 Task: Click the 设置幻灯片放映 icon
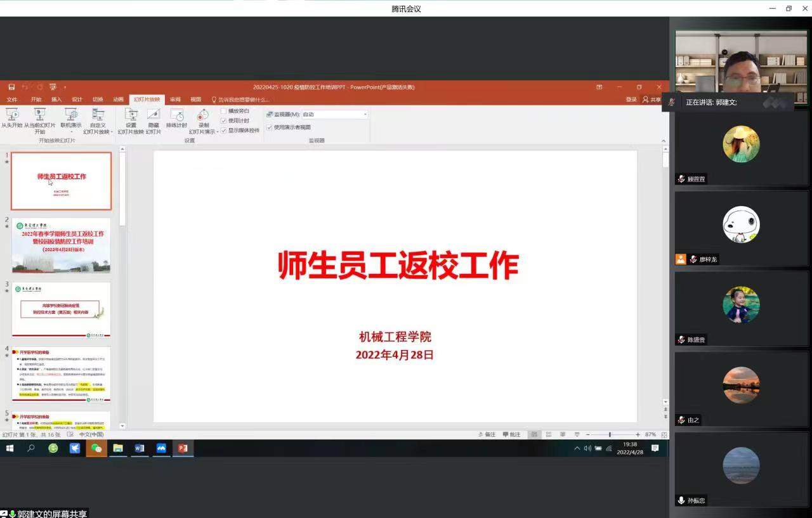[131, 115]
